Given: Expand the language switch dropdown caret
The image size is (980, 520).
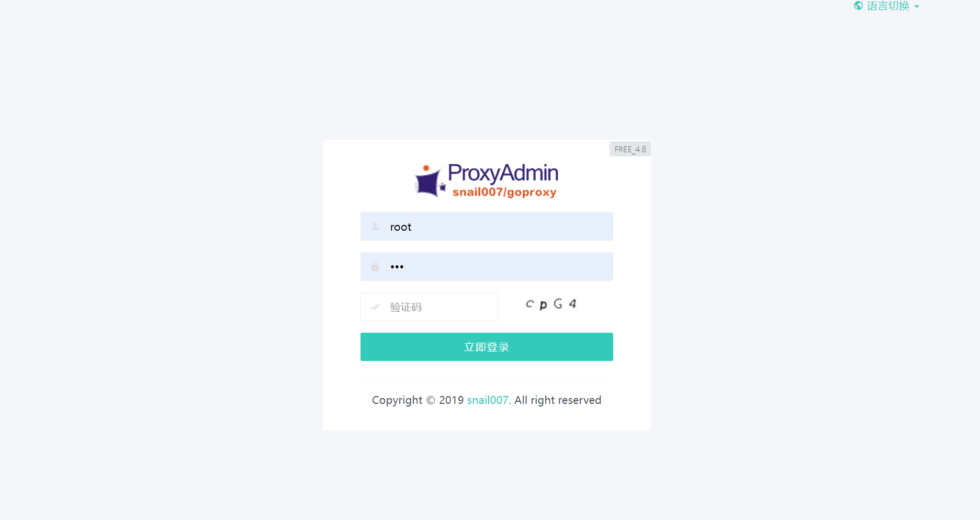Looking at the screenshot, I should 916,7.
